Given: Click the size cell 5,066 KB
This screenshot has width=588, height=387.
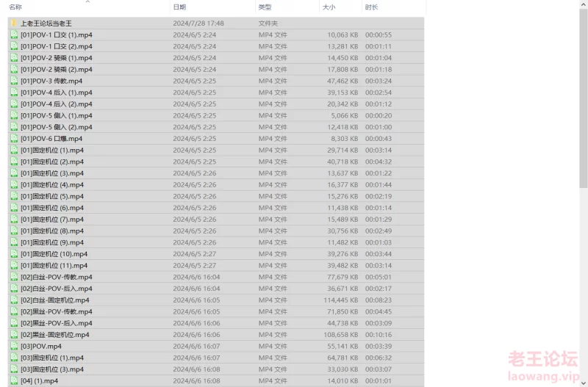Looking at the screenshot, I should pos(344,115).
